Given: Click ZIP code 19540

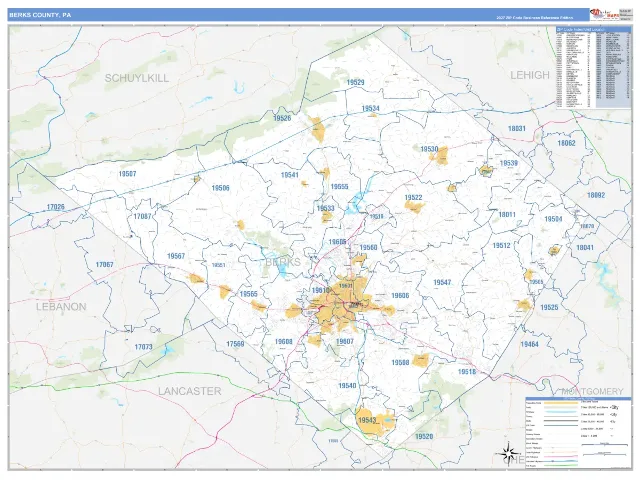Looking at the screenshot, I should (347, 386).
